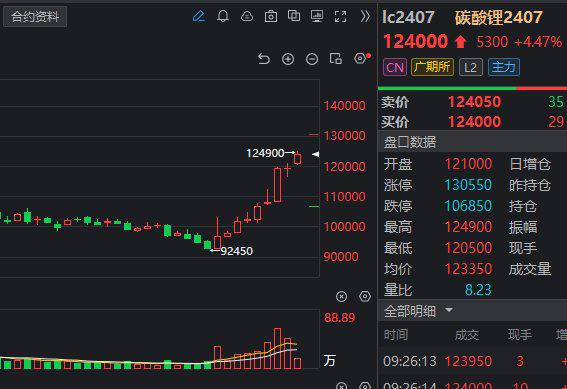Click the 日增仓 label
Screen dimensions: 567x389
(530, 164)
